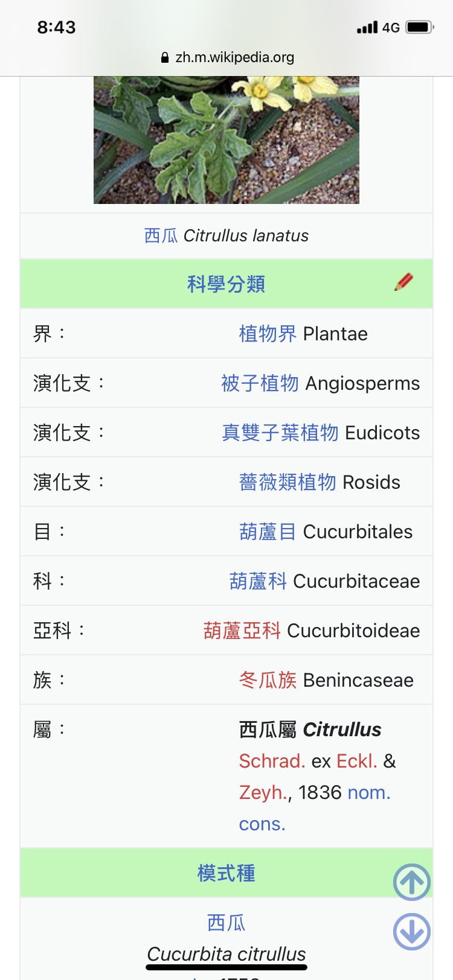Open the 西瓜 link in image caption
453x980 pixels.
(161, 235)
